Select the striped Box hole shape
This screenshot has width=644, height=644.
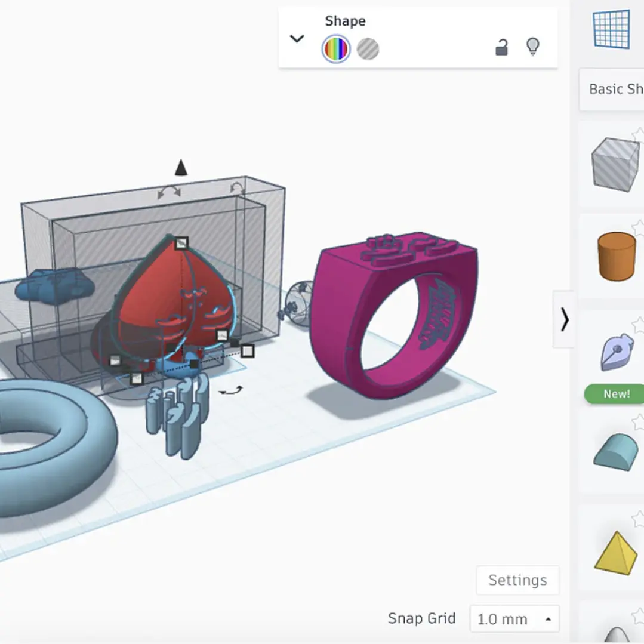pos(615,164)
